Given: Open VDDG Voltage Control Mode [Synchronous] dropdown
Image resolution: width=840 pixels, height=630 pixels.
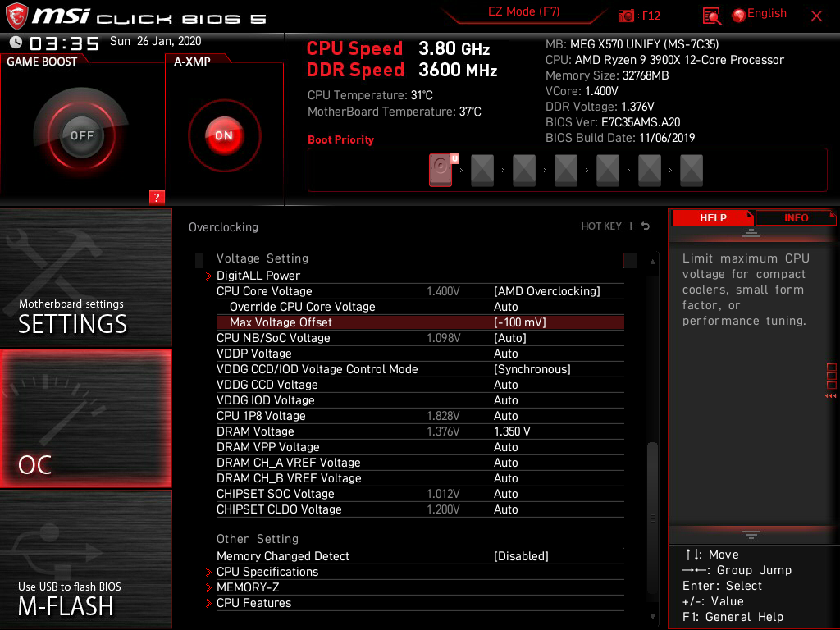Looking at the screenshot, I should click(532, 369).
